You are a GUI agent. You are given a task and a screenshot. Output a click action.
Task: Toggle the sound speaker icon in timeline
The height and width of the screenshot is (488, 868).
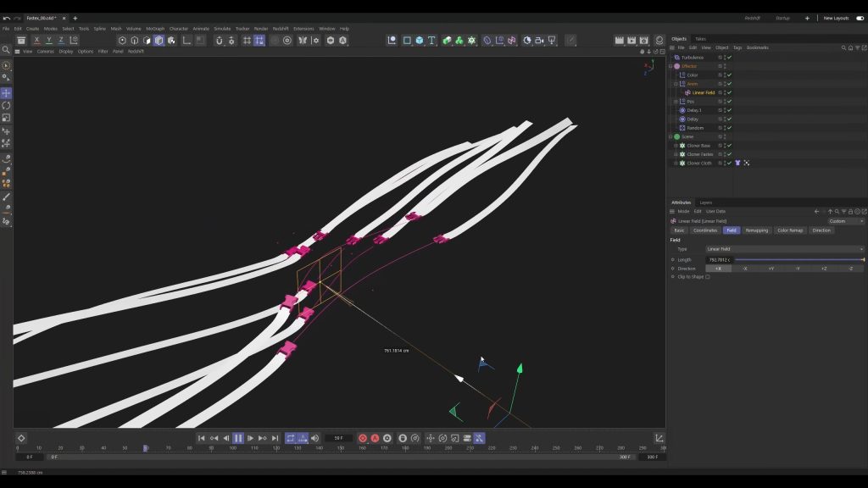[x=314, y=438]
